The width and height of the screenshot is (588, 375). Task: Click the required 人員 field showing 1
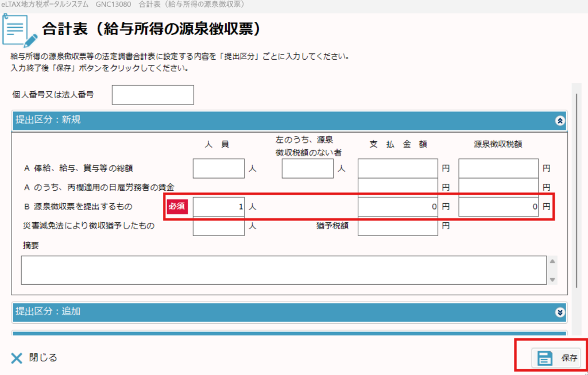(219, 206)
